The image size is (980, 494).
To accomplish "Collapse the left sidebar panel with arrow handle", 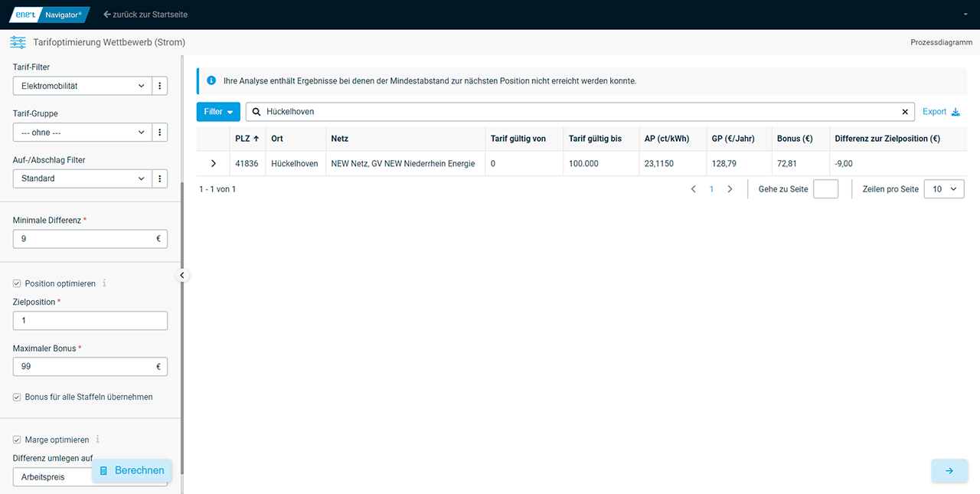I will coord(182,275).
